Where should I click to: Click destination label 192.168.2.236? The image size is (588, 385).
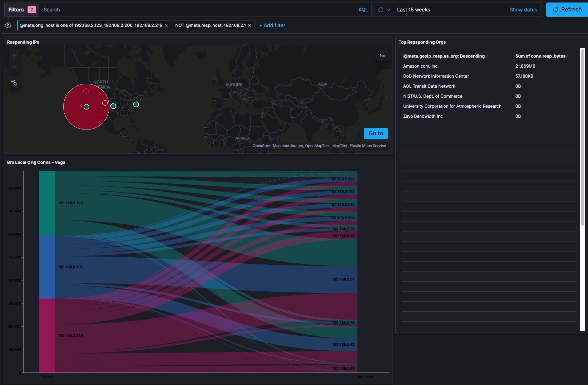pyautogui.click(x=342, y=218)
